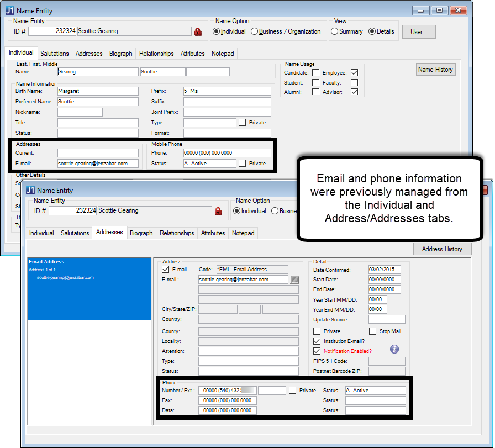Uncheck the Employee name usage checkbox
This screenshot has height=448, width=495.
(x=354, y=72)
